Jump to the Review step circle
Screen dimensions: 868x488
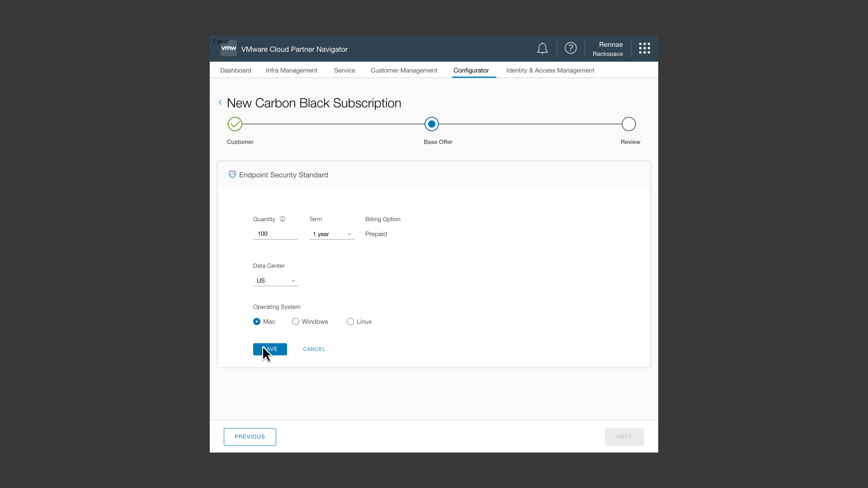pos(628,124)
